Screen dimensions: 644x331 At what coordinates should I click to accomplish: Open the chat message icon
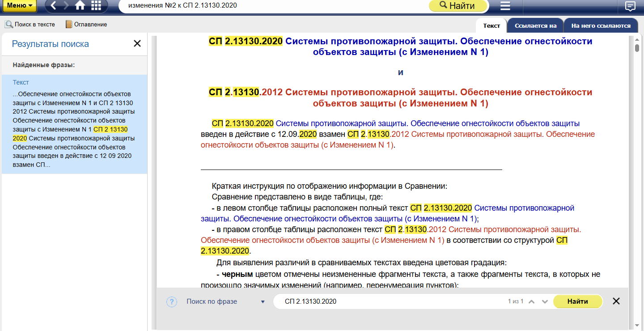630,6
